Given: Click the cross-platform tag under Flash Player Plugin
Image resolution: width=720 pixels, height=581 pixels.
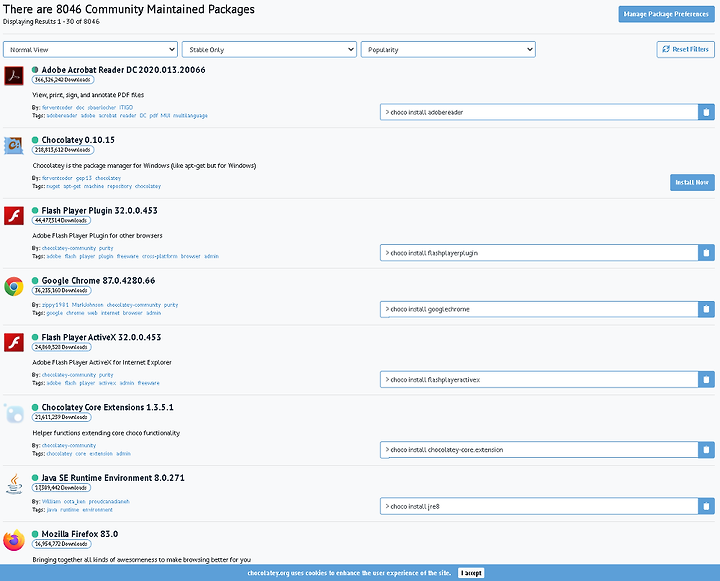Looking at the screenshot, I should [159, 256].
